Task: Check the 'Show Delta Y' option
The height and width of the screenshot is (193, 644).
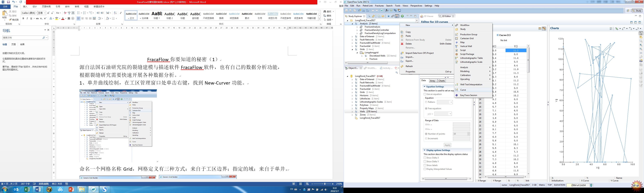Action: (x=425, y=162)
